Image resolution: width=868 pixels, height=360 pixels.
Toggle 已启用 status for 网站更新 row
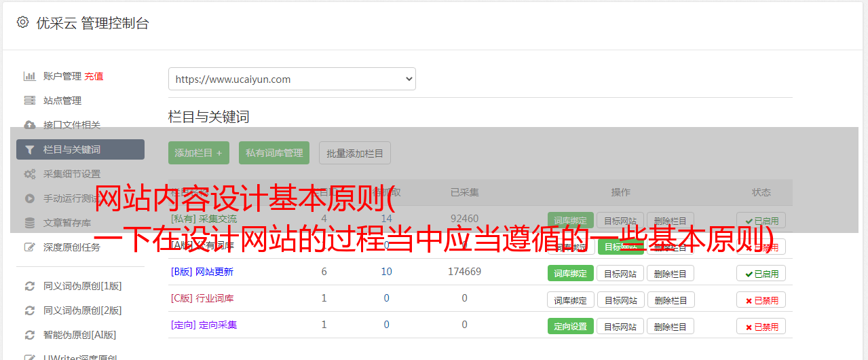click(761, 274)
